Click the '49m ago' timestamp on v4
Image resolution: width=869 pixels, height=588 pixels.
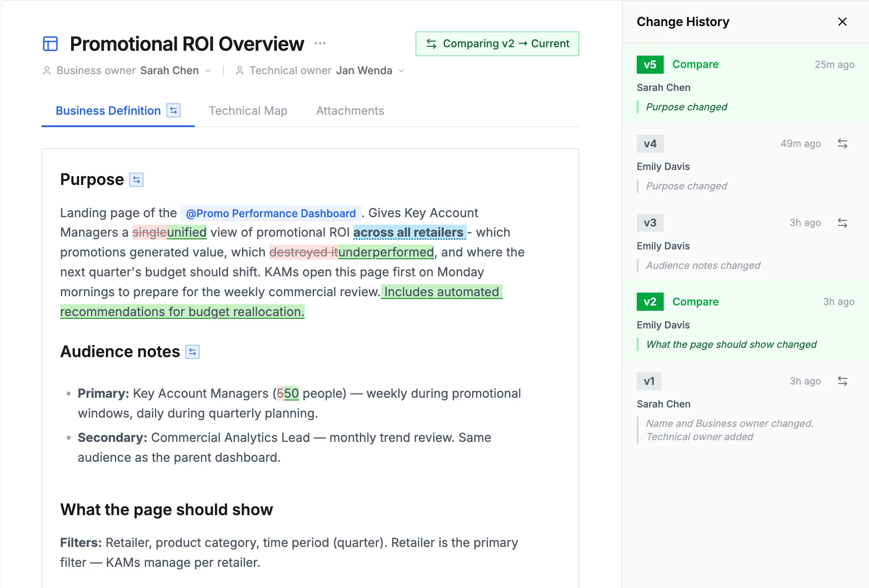pyautogui.click(x=801, y=144)
